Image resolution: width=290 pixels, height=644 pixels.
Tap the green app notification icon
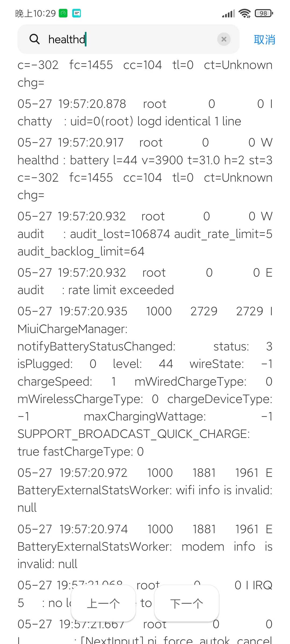[63, 13]
